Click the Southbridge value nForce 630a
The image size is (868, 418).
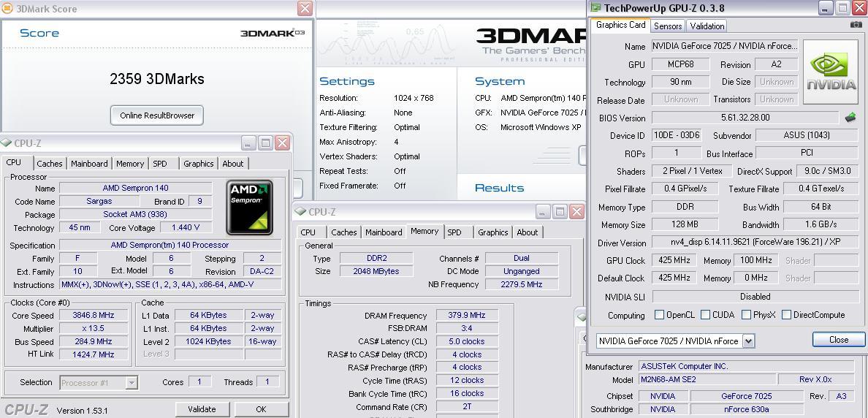(747, 409)
